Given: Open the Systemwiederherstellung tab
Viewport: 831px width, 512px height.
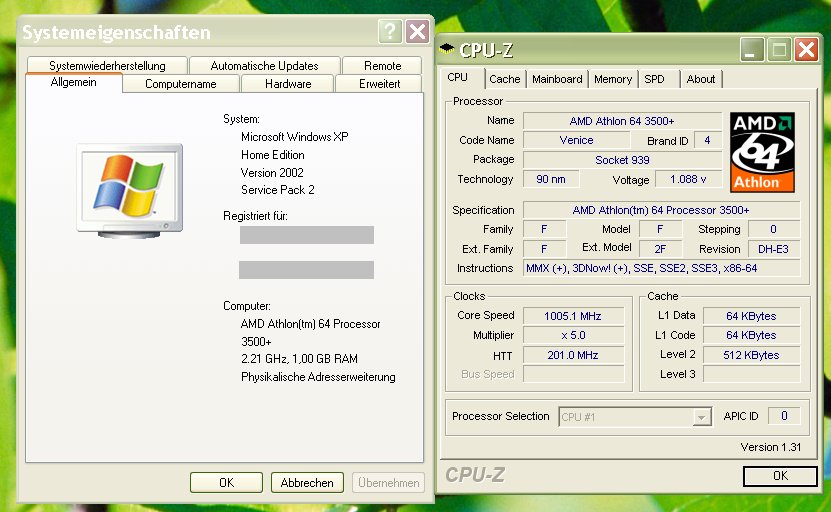Looking at the screenshot, I should (x=107, y=66).
